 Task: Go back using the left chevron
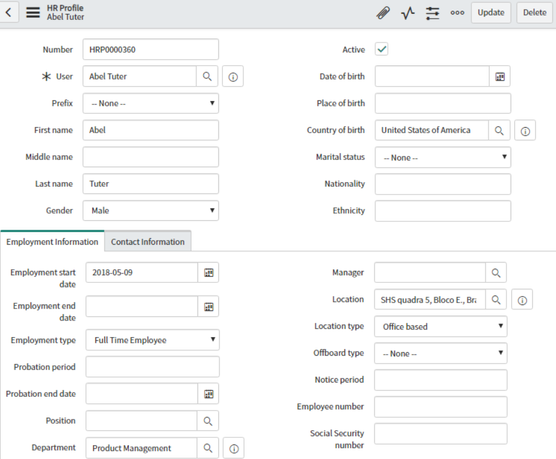click(9, 12)
